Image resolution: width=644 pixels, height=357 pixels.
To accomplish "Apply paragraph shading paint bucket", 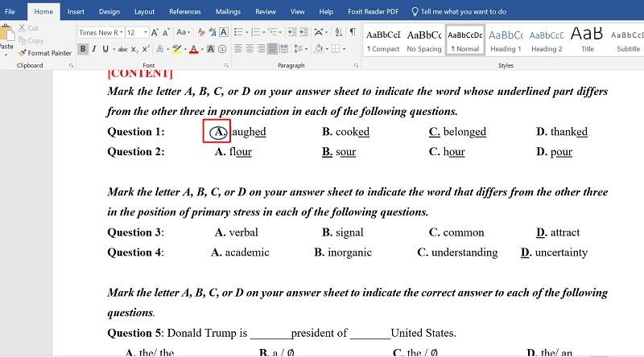I will [319, 49].
